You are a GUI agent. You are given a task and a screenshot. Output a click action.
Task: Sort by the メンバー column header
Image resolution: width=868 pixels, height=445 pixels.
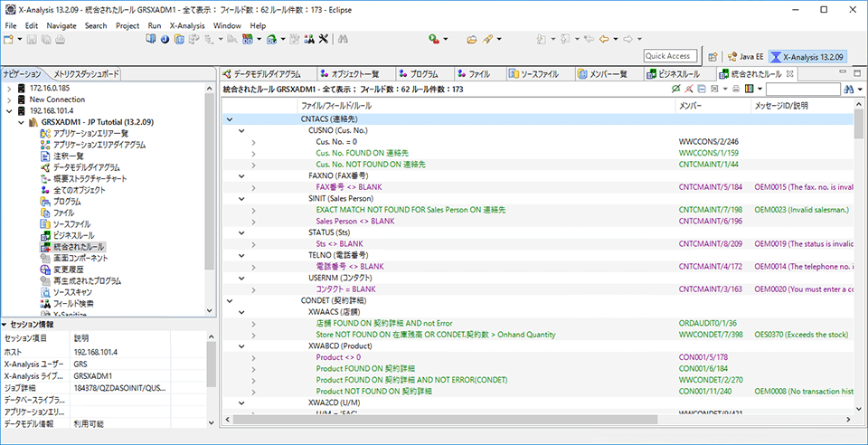point(713,105)
